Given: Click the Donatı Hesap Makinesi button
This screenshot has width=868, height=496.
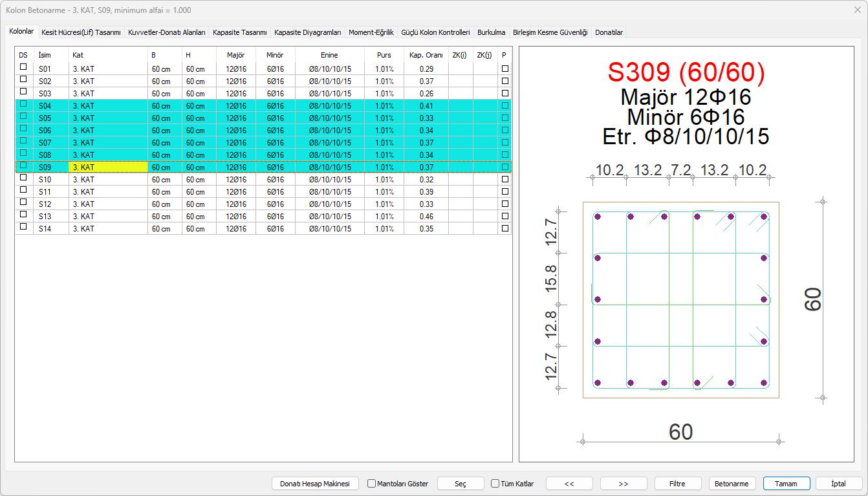Looking at the screenshot, I should click(315, 484).
